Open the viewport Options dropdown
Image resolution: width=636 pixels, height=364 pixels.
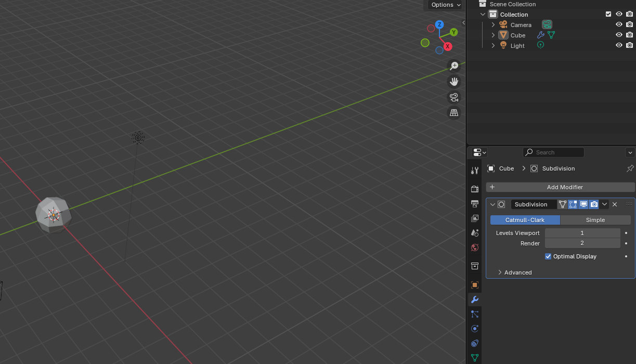446,5
